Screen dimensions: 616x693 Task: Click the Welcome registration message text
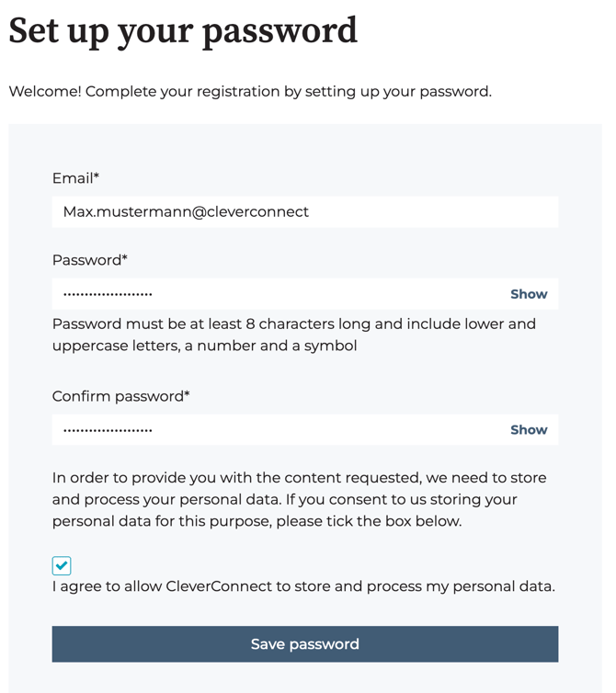[250, 92]
